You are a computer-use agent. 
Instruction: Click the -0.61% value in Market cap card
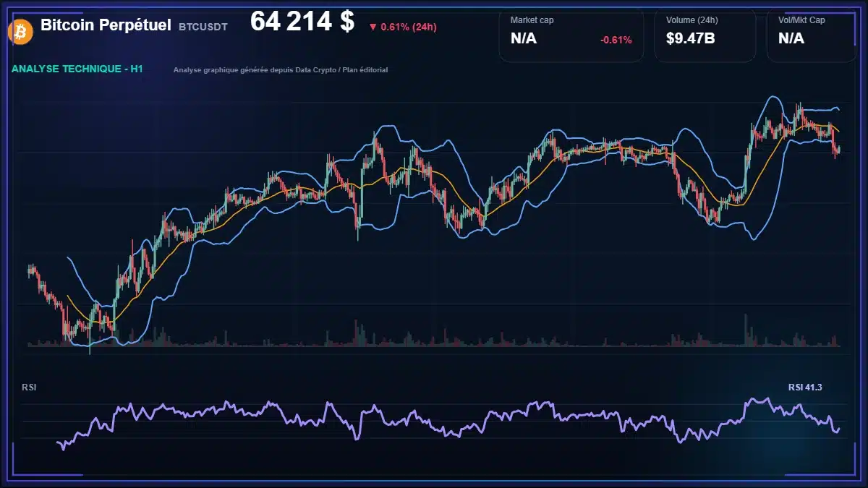click(616, 40)
